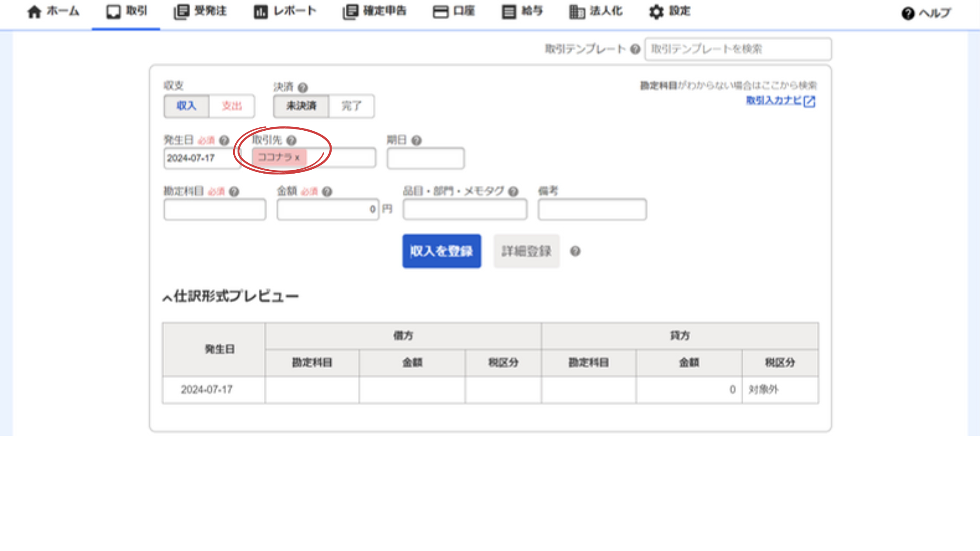
Task: Click the 給与 payroll icon
Action: (x=508, y=11)
